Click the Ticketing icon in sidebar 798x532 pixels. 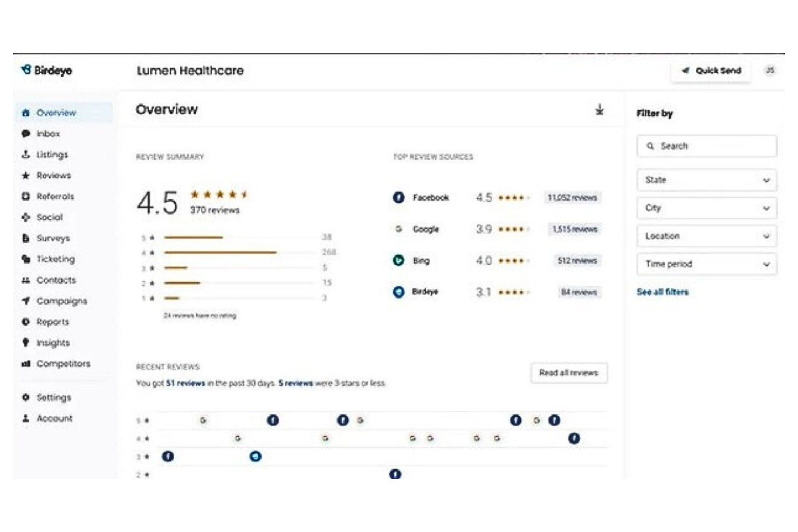25,259
